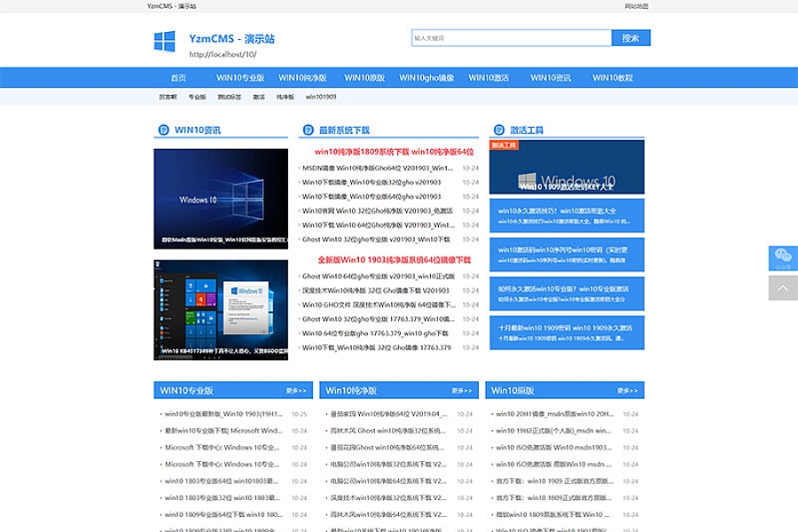Open Ghost Win10 32位gho专业版 17763.379 article
The image size is (798, 532).
point(379,319)
